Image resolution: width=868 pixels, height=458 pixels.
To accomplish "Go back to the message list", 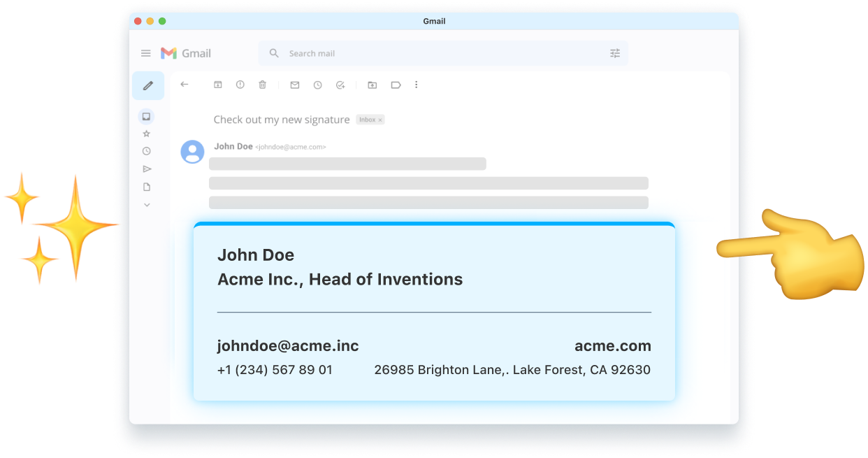I will pos(185,85).
